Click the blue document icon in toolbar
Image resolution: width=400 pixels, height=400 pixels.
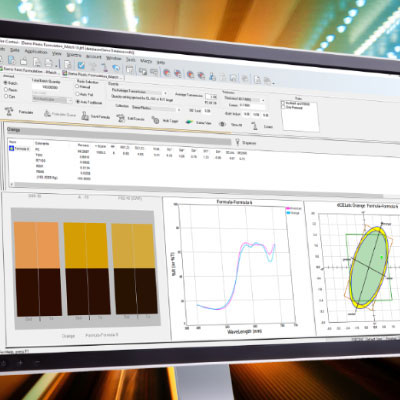click(x=12, y=60)
